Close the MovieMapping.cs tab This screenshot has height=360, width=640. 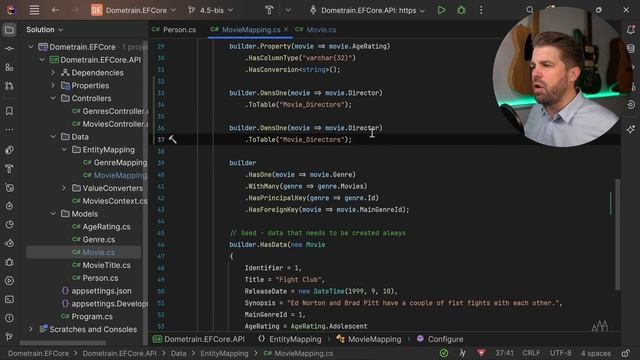click(x=286, y=29)
